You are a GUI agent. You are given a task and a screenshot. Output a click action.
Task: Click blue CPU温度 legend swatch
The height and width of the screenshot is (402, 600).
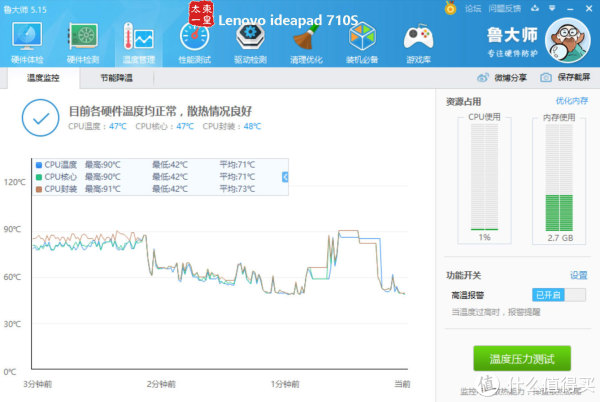[x=39, y=165]
